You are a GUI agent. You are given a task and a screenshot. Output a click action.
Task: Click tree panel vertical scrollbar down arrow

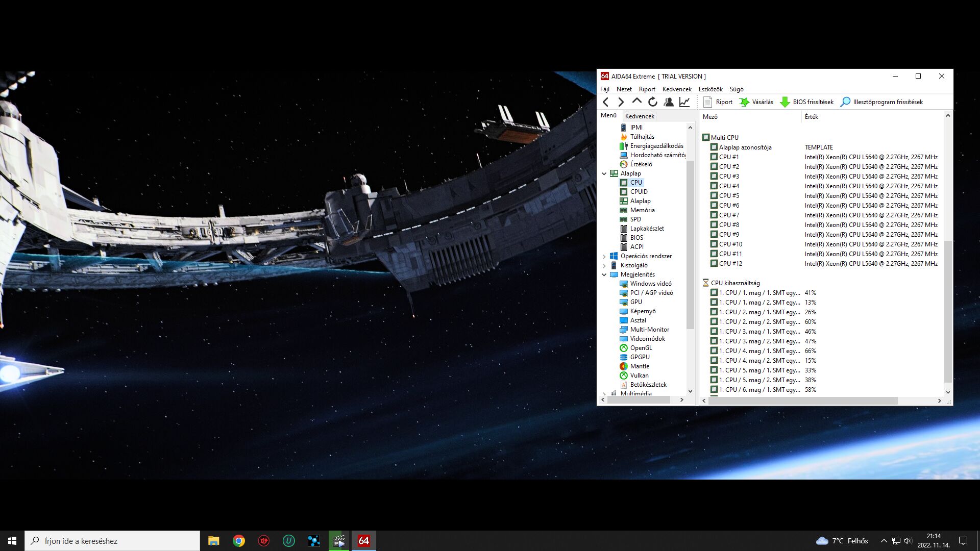690,391
